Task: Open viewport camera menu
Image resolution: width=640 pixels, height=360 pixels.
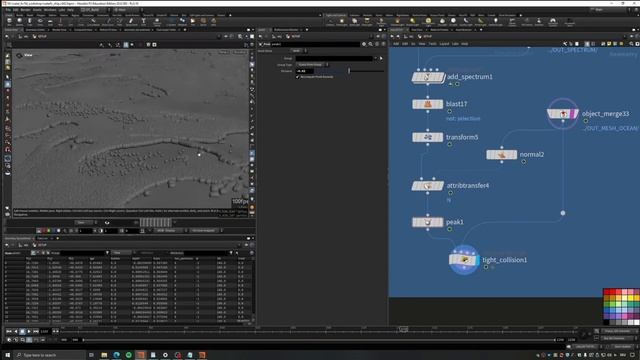Action: tap(240, 52)
